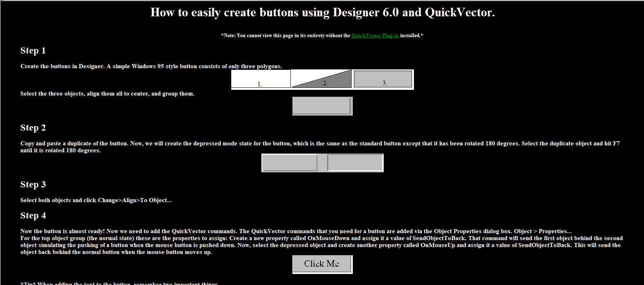Click the 'Click Me' button
The image size is (644, 285).
click(322, 264)
